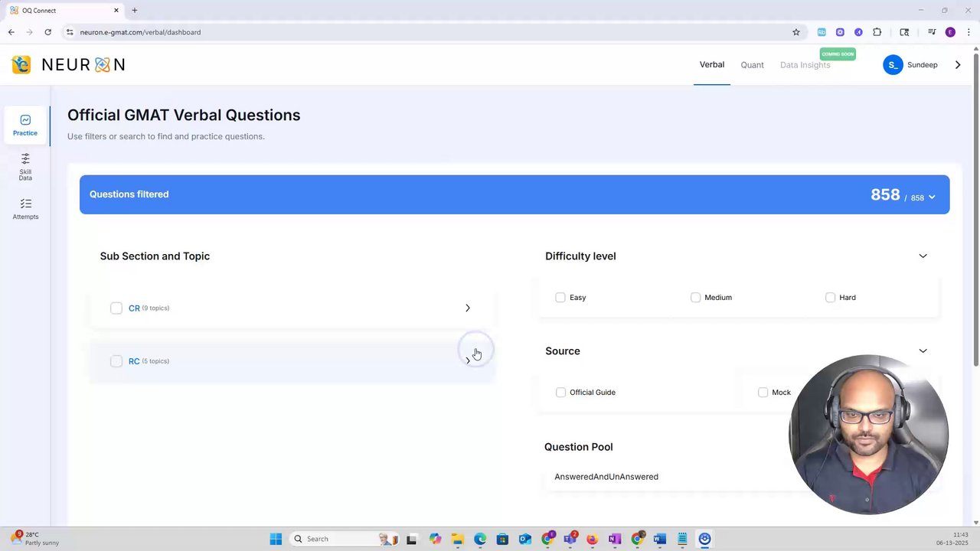The width and height of the screenshot is (980, 551).
Task: Open Skill Data from the sidebar
Action: pyautogui.click(x=25, y=167)
